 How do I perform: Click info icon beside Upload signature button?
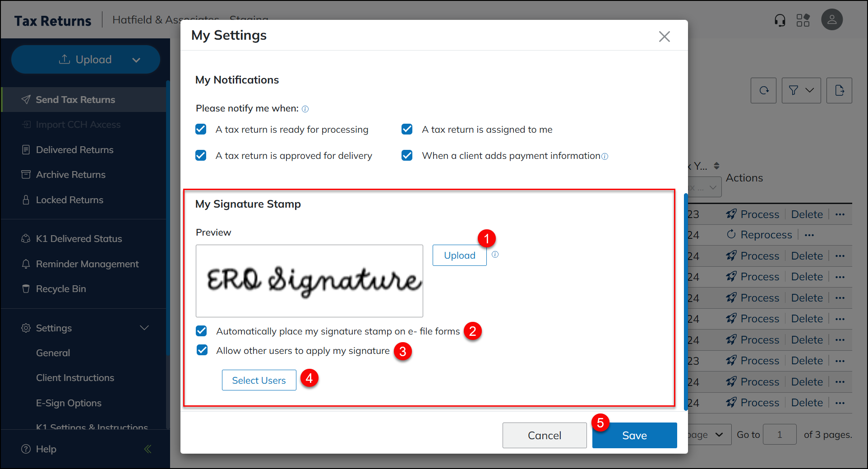(x=495, y=255)
